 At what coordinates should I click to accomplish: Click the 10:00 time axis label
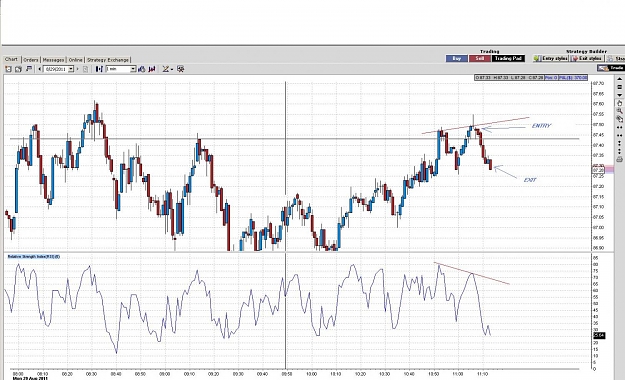pyautogui.click(x=311, y=374)
